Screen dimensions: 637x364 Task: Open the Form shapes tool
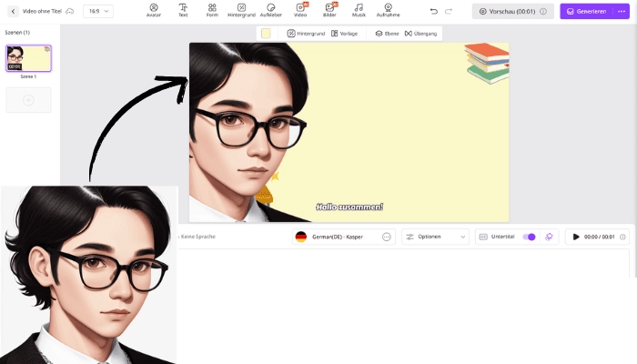(x=212, y=10)
